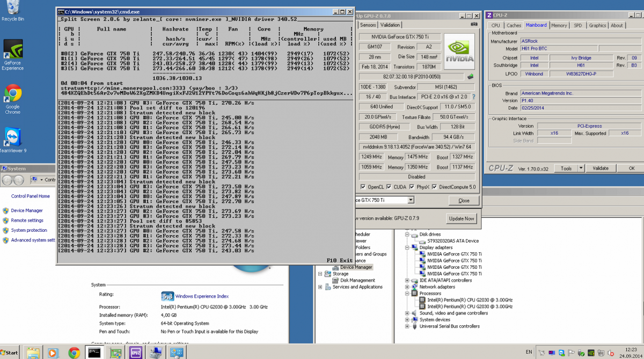Expand Universal Serial Bus controllers
The width and height of the screenshot is (644, 359).
point(408,326)
